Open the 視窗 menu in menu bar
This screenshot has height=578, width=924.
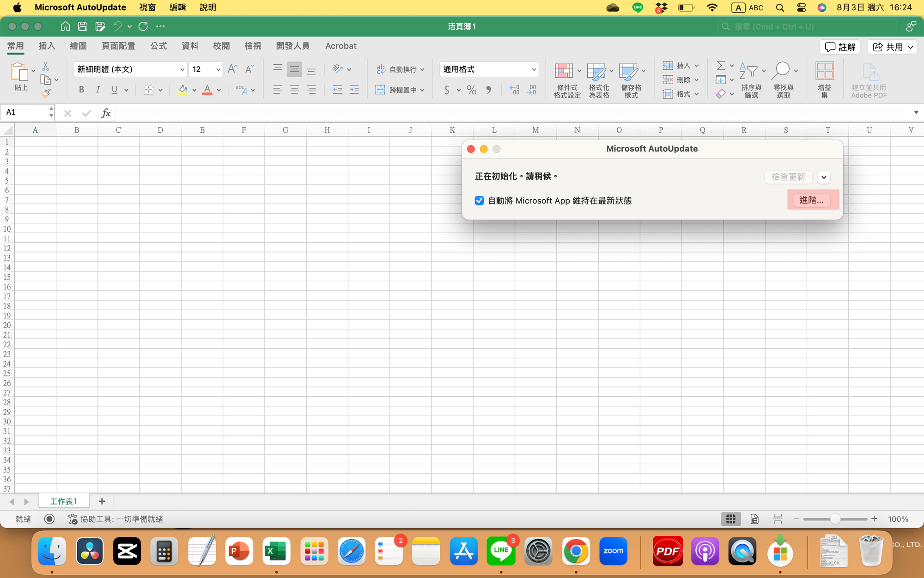point(148,7)
